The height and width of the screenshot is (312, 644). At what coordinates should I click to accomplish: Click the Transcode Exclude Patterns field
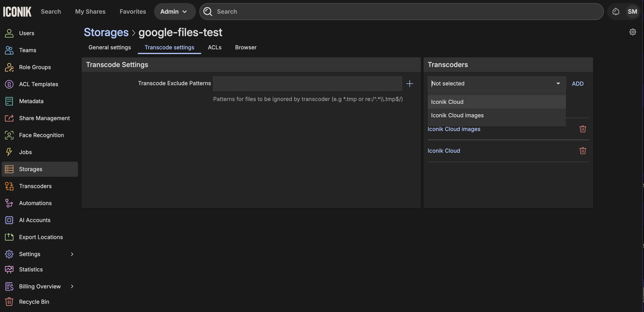point(307,84)
